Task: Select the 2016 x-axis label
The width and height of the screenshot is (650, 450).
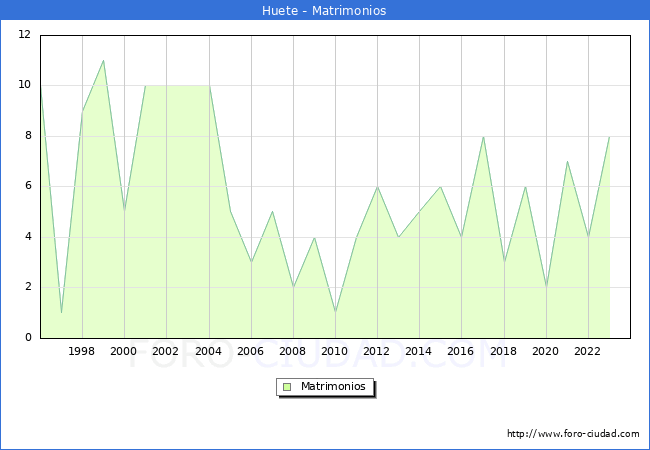Action: [461, 351]
